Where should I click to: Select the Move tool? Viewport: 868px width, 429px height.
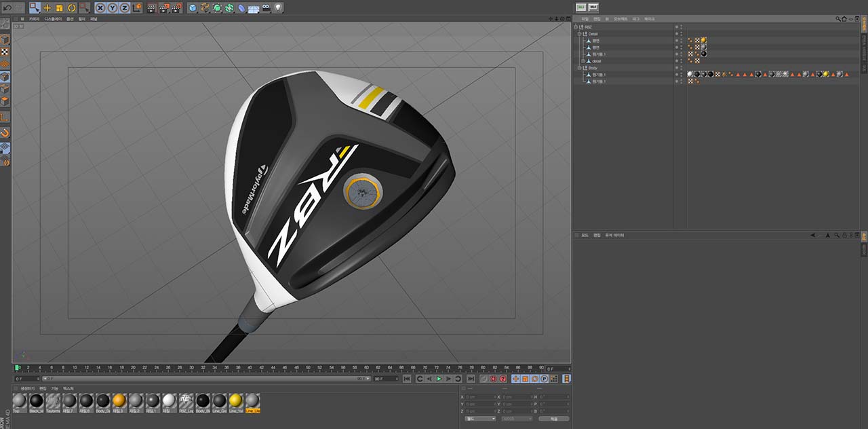(47, 7)
